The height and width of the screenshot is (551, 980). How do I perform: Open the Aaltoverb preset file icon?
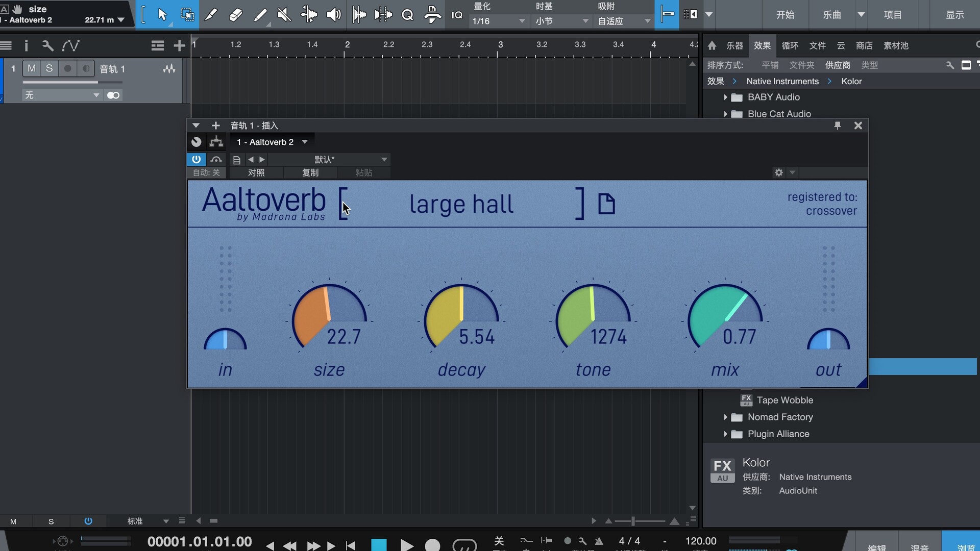coord(606,204)
